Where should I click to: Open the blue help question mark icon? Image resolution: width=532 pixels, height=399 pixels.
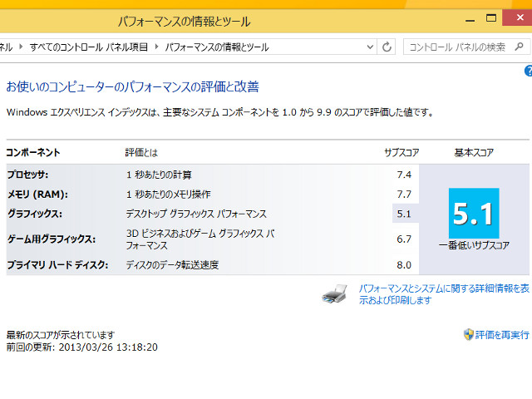(x=529, y=71)
